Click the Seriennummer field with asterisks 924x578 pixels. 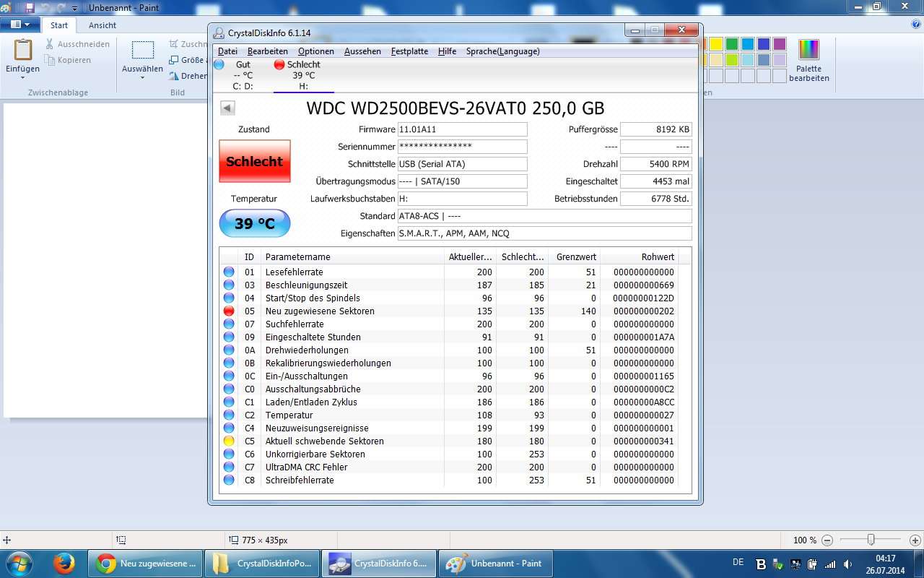[x=462, y=147]
